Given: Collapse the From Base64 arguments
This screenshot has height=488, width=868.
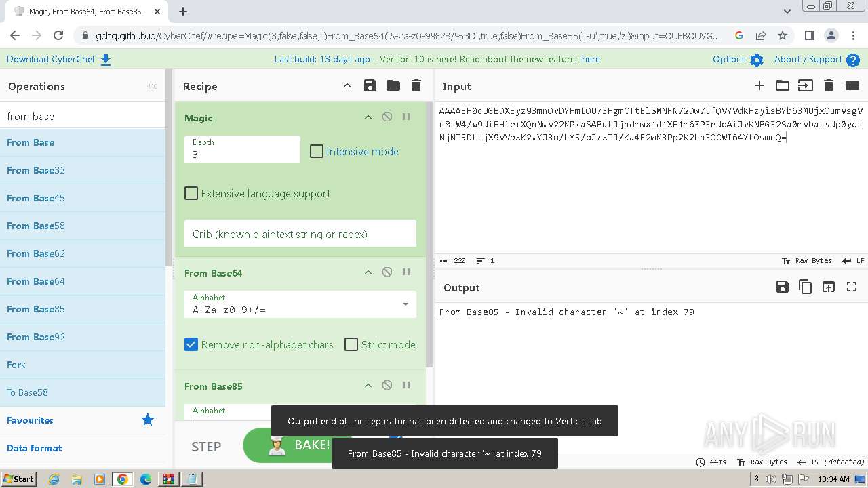Looking at the screenshot, I should [x=368, y=272].
